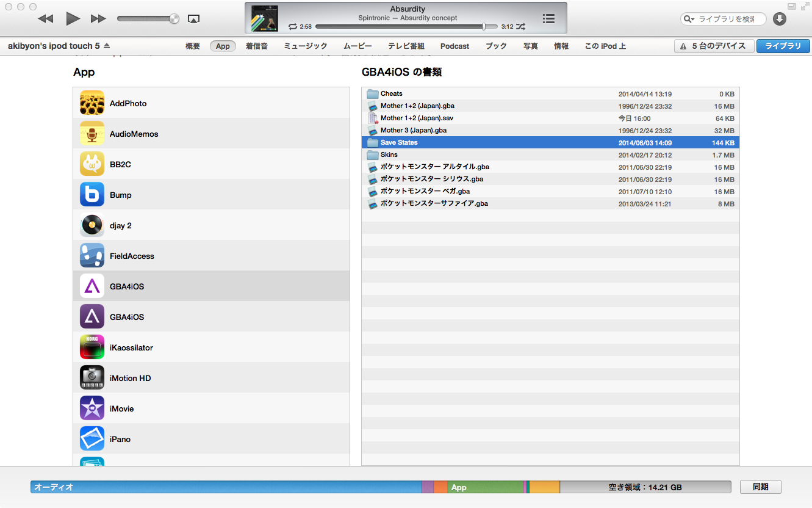812x508 pixels.
Task: Click ポケットモンスター シリウス.gba file name
Action: pos(432,179)
